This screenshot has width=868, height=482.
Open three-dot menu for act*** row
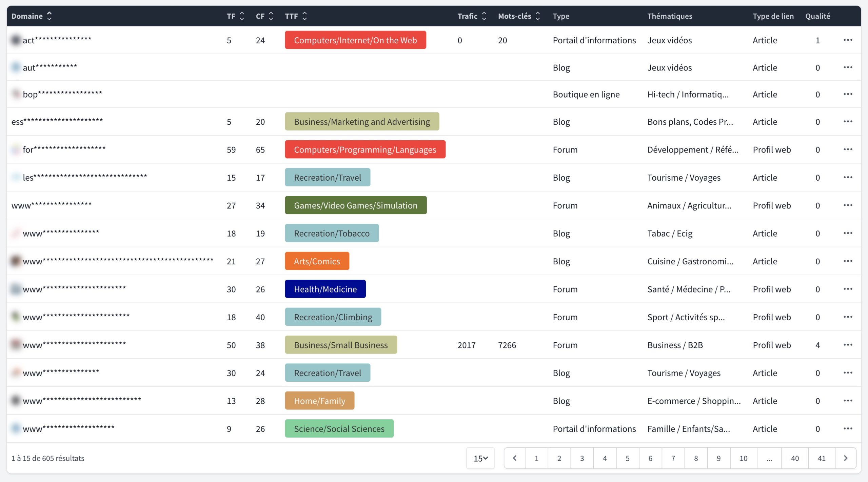(x=848, y=40)
